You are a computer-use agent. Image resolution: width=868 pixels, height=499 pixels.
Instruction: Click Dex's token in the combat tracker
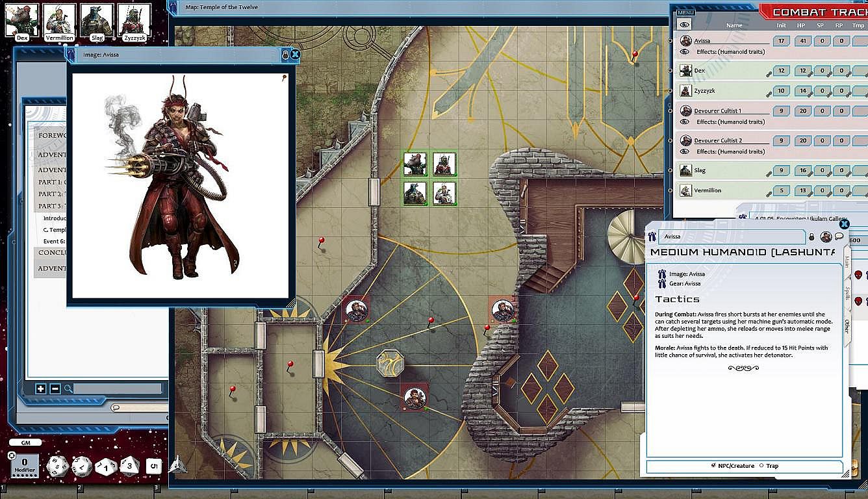[x=685, y=70]
